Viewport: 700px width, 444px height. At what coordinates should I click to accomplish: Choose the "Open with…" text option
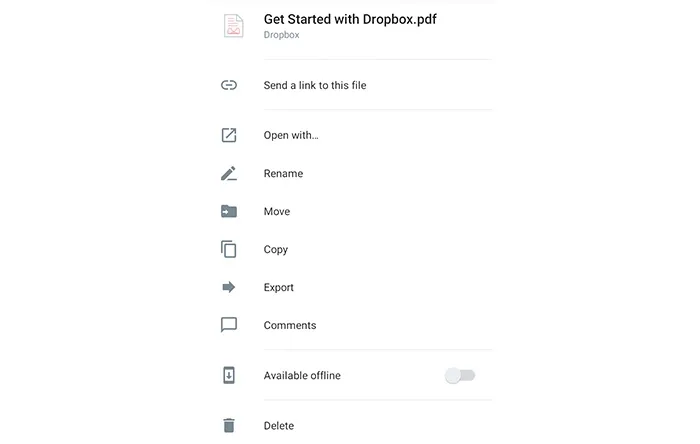pos(291,135)
